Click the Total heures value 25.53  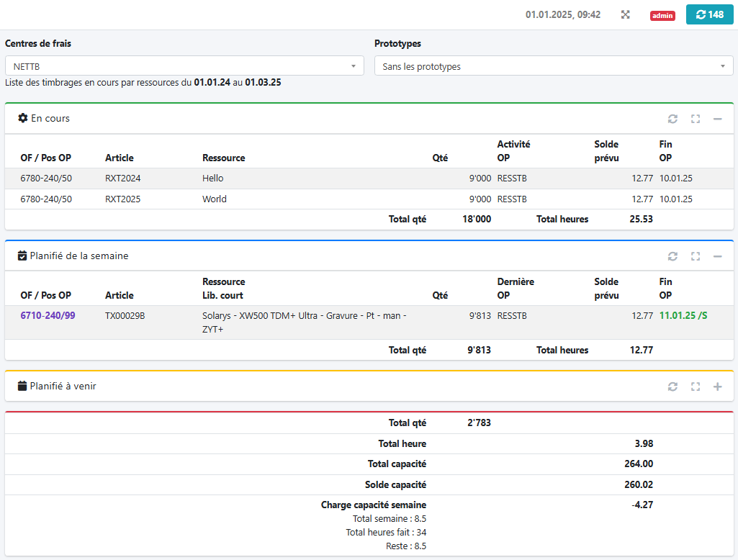click(x=641, y=219)
